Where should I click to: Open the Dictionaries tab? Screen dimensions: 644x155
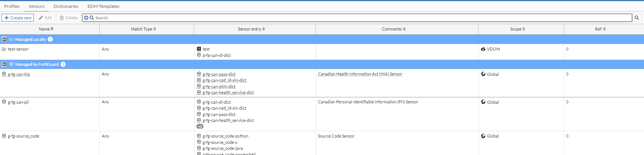tap(66, 6)
